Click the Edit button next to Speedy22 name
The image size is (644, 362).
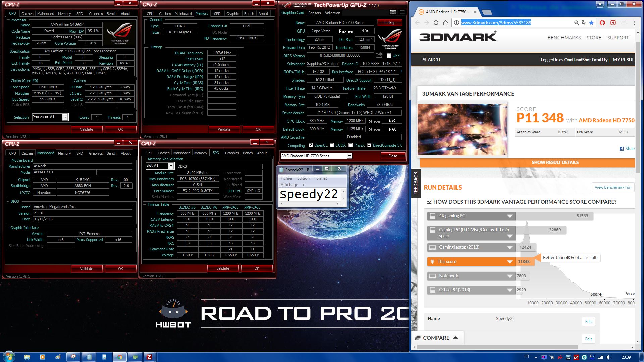pos(588,322)
